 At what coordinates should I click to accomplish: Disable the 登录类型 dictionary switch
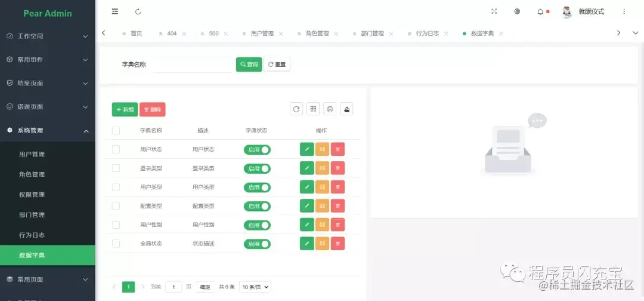click(257, 168)
